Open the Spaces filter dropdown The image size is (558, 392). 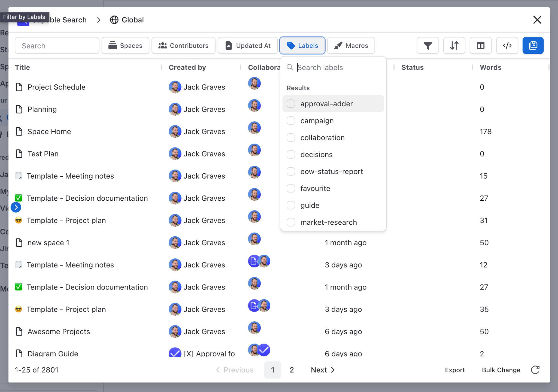[125, 46]
